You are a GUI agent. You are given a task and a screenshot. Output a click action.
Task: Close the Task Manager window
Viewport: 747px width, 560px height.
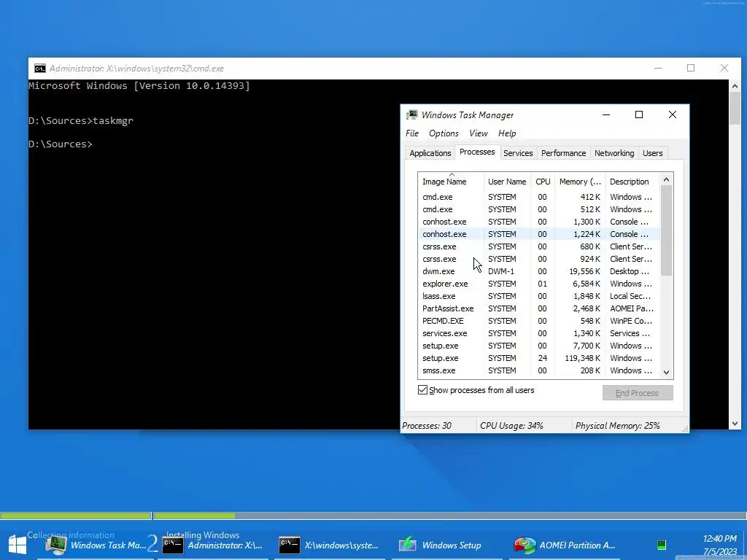click(x=672, y=114)
